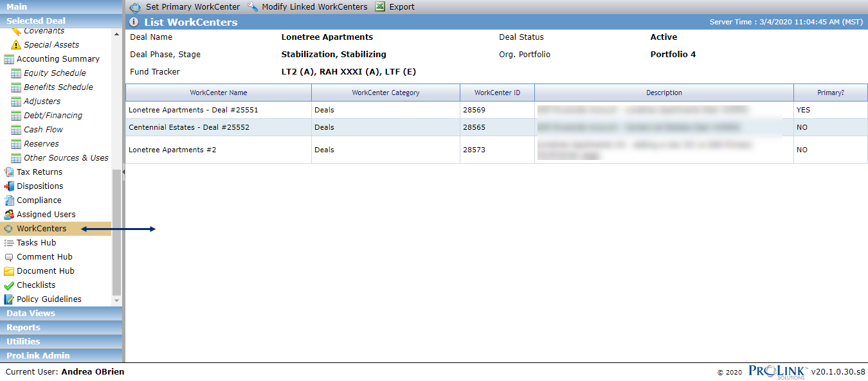Click the Covenants pencil icon
Image resolution: width=868 pixels, height=381 pixels.
(16, 31)
